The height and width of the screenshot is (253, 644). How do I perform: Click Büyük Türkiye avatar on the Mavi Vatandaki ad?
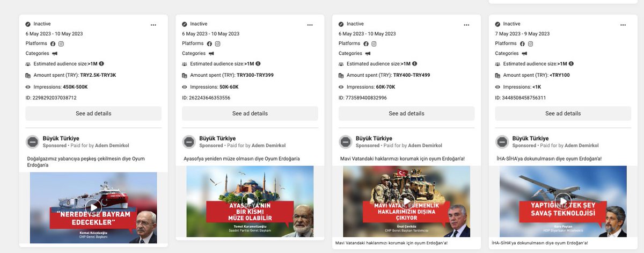346,142
